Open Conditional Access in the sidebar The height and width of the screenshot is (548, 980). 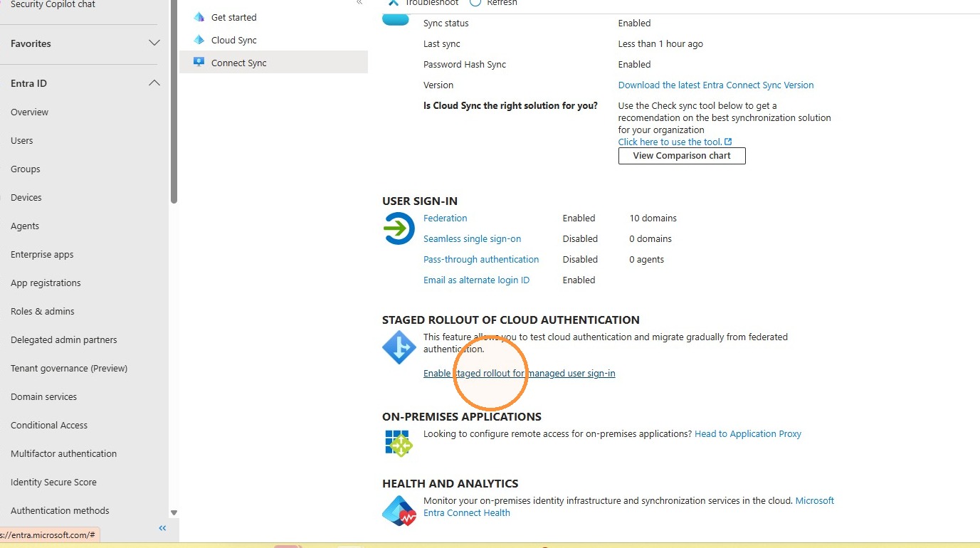pyautogui.click(x=49, y=425)
